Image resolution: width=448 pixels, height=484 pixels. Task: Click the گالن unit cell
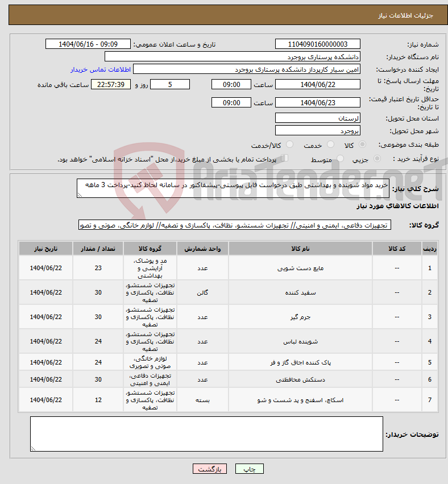[x=202, y=292]
